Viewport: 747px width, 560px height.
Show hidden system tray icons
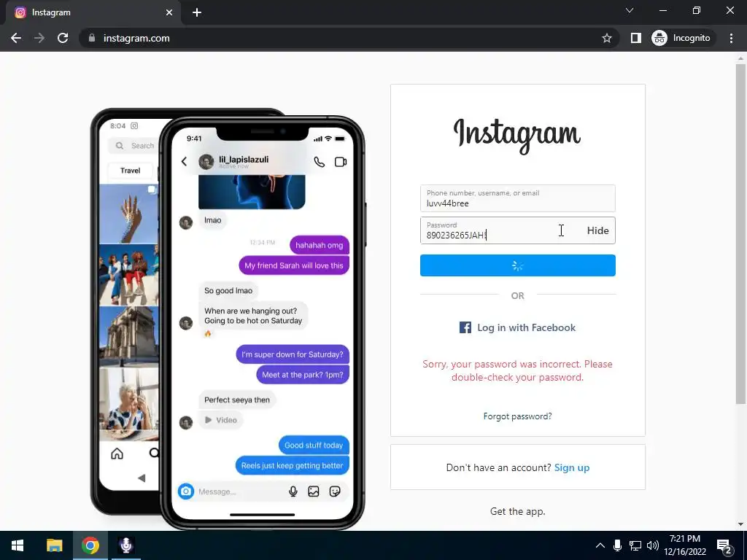600,545
